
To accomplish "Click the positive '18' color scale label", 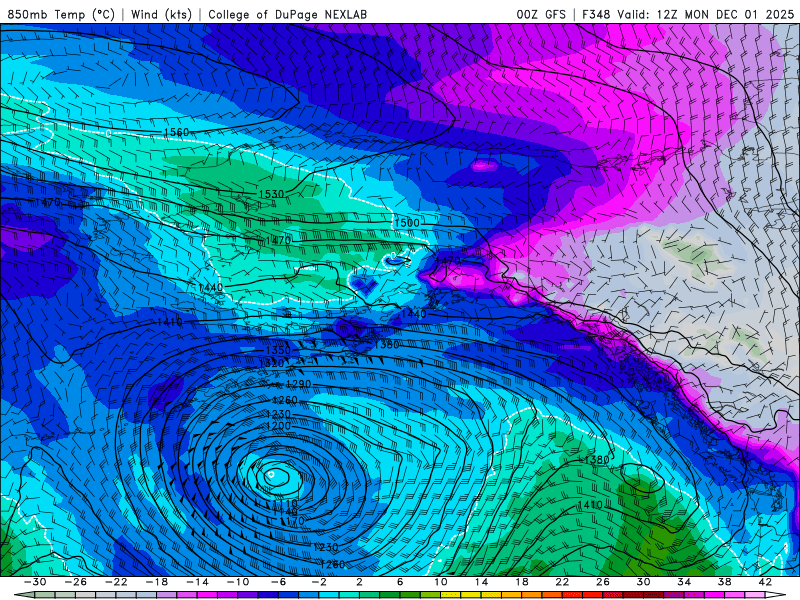I will 521,582.
